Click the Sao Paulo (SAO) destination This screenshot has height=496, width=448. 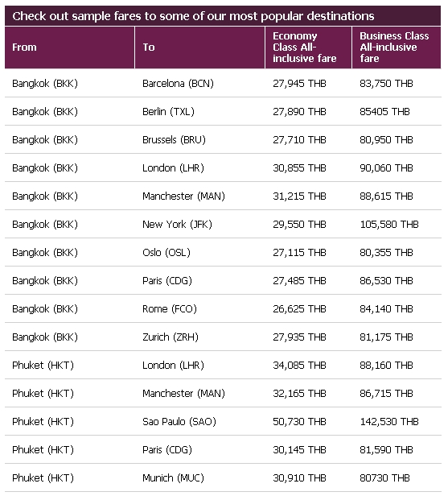point(179,421)
